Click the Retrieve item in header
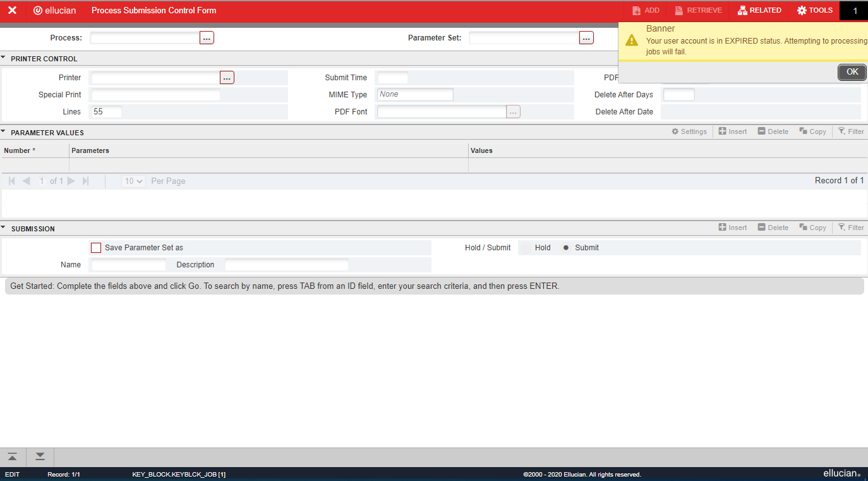 click(x=698, y=11)
